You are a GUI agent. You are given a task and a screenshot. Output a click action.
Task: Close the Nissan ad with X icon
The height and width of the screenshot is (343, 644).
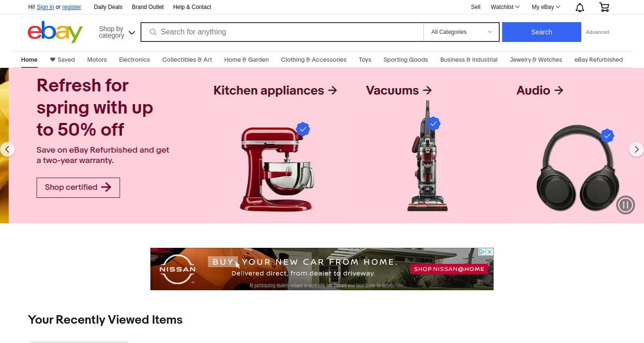490,252
